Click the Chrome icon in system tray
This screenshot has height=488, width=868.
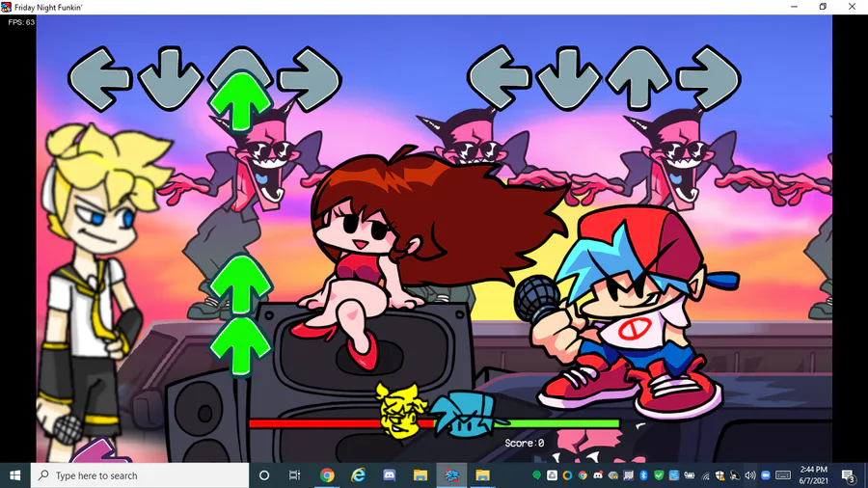click(583, 475)
